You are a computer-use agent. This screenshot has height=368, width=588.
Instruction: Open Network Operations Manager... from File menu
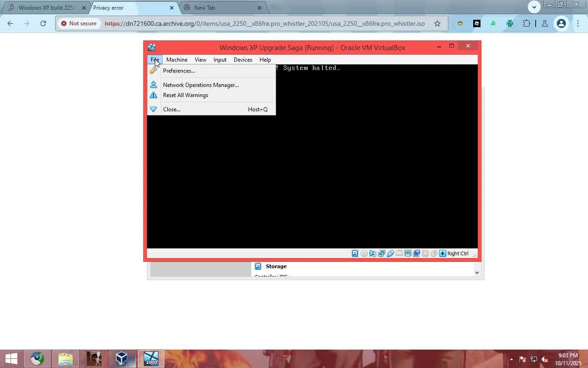(211, 85)
